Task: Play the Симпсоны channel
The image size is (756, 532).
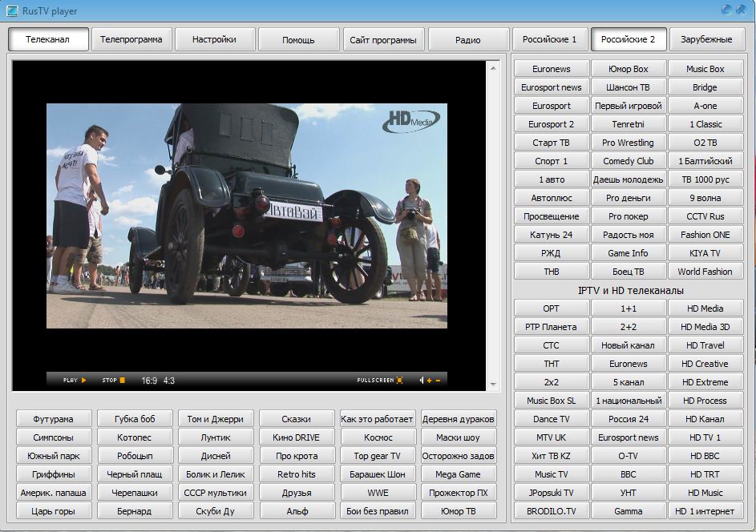Action: point(54,437)
